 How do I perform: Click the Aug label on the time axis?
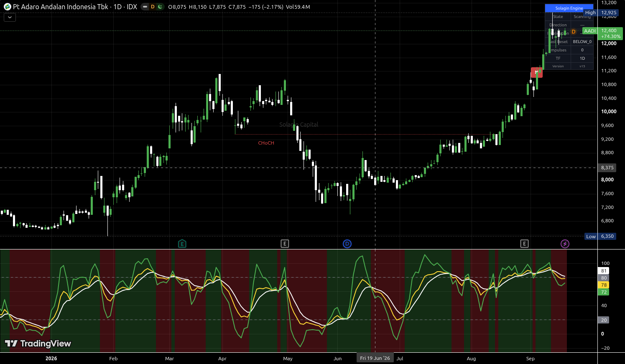(x=471, y=359)
